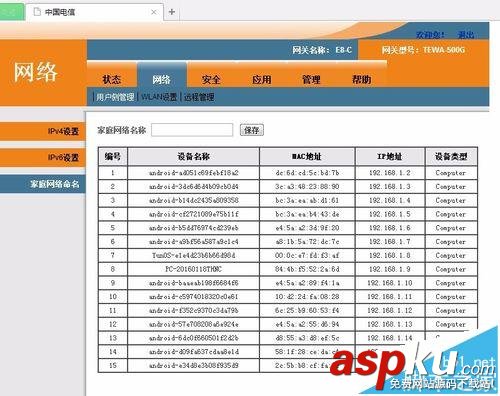500x396 pixels.
Task: Open the 帮助 tab
Action: (x=362, y=79)
